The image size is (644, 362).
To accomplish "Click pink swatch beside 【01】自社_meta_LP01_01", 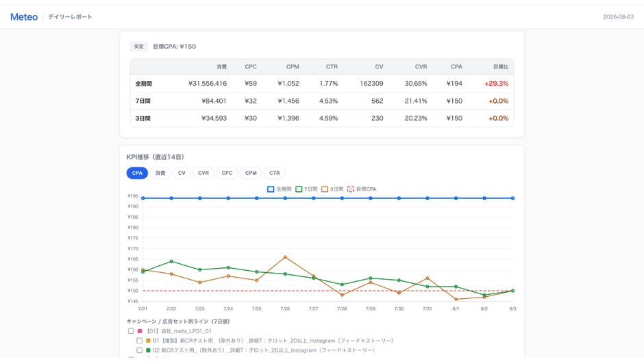I will tap(140, 330).
